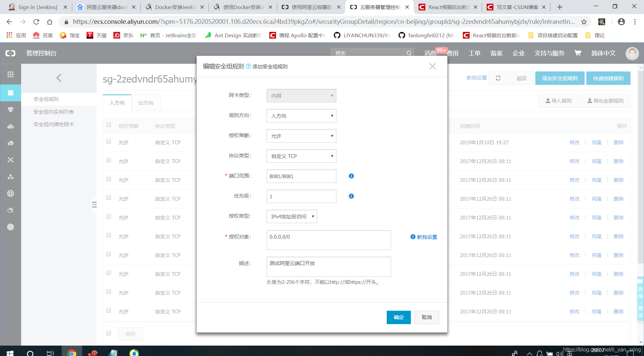
Task: Bookmark this page with the star icon
Action: coord(584,22)
